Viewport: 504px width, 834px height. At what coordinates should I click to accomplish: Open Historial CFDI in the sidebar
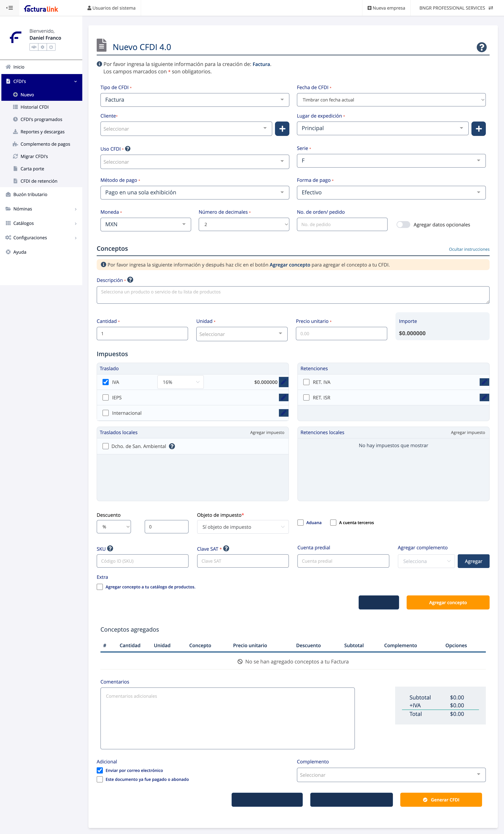click(34, 107)
